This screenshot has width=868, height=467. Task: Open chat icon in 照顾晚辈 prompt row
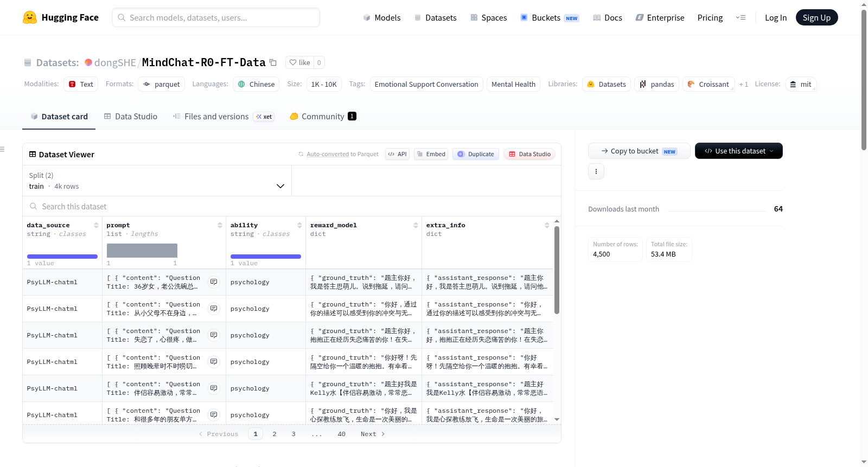tap(214, 362)
